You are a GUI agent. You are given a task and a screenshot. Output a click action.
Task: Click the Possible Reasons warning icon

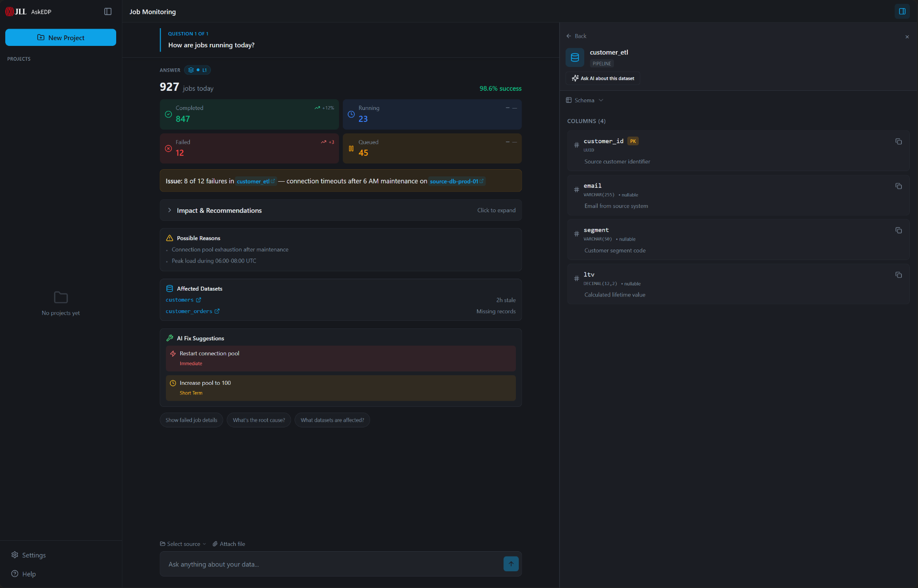point(169,238)
